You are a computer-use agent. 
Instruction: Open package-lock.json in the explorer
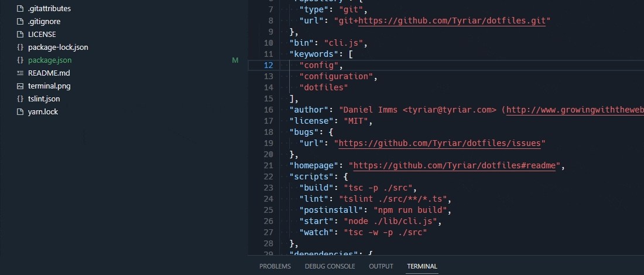click(58, 47)
